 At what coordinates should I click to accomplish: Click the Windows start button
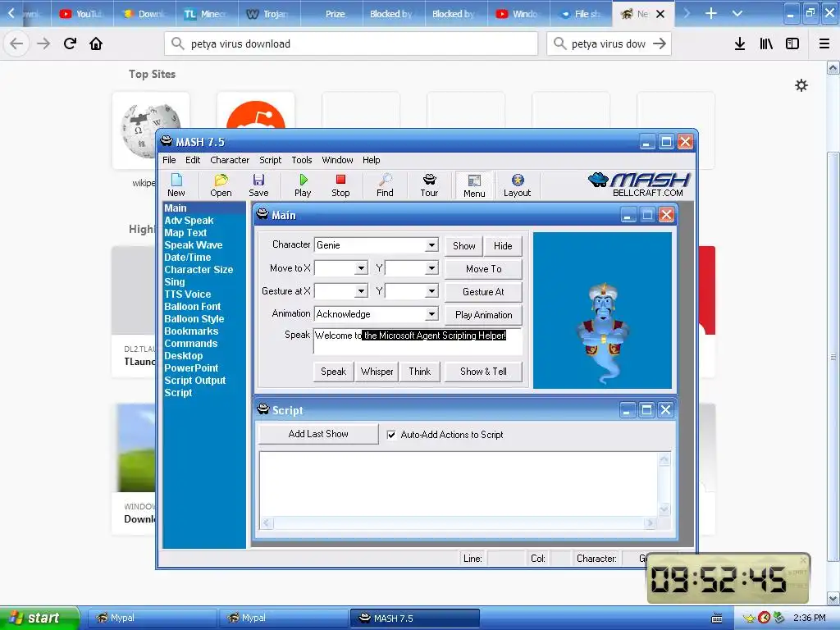pyautogui.click(x=39, y=619)
